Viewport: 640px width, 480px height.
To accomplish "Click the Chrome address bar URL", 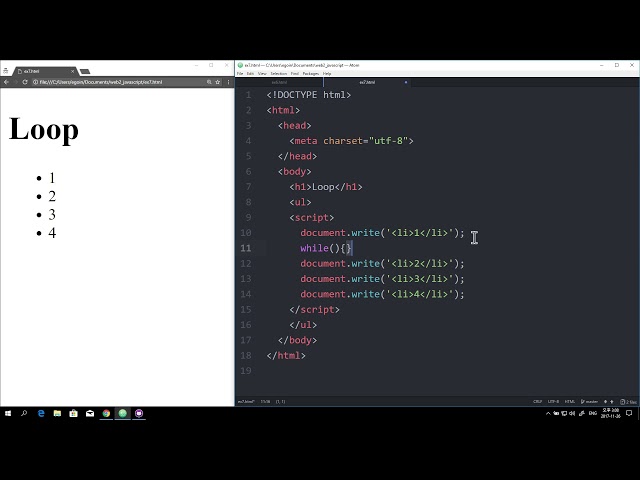I will click(101, 82).
